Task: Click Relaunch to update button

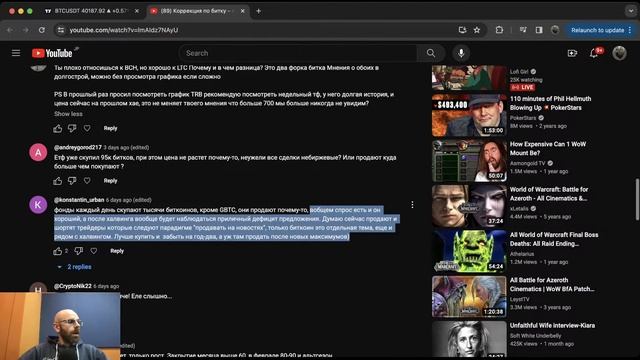Action: coord(597,30)
